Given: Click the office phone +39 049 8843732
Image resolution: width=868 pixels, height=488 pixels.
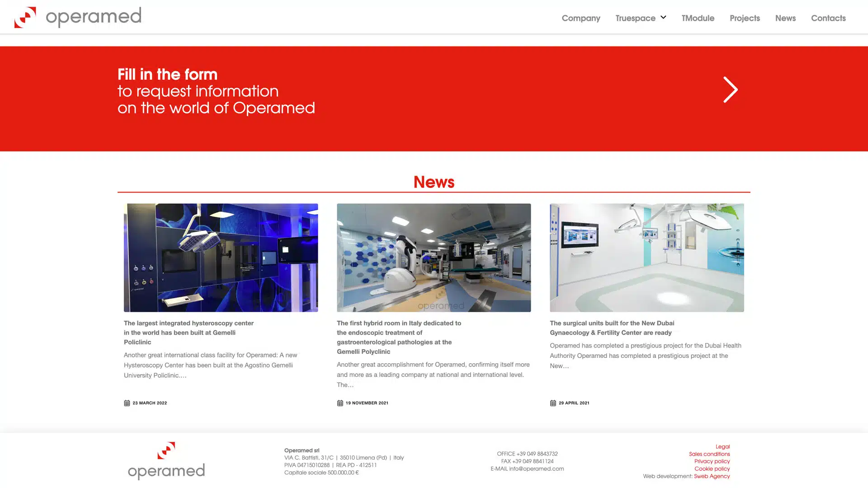Looking at the screenshot, I should [x=537, y=454].
